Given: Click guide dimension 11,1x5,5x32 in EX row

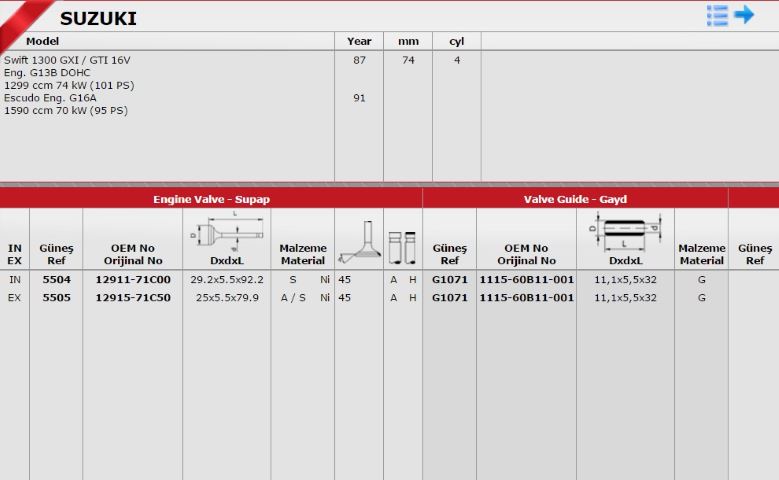Looking at the screenshot, I should tap(625, 297).
